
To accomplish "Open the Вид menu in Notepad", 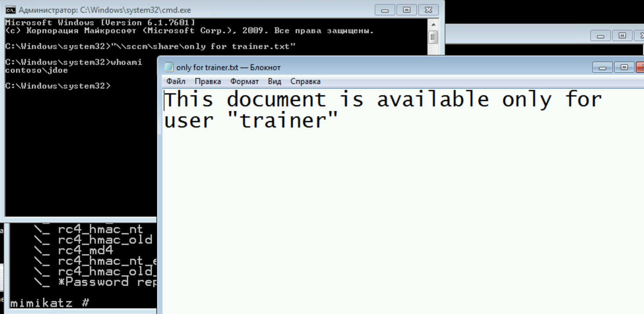I will point(274,81).
